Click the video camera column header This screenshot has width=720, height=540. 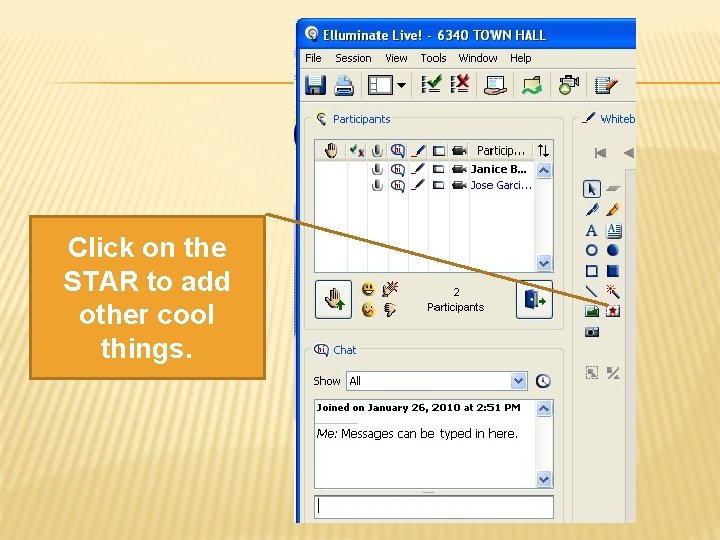coord(459,151)
